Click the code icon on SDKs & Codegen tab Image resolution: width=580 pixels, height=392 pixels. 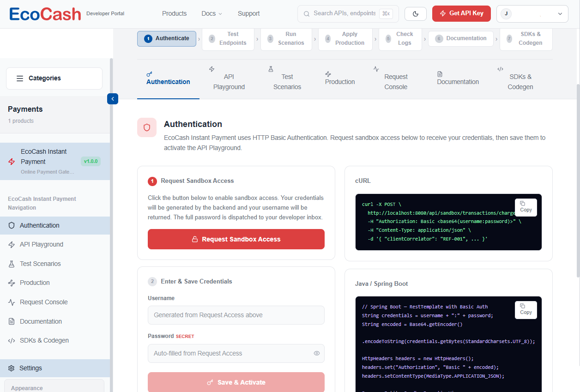[x=500, y=69]
